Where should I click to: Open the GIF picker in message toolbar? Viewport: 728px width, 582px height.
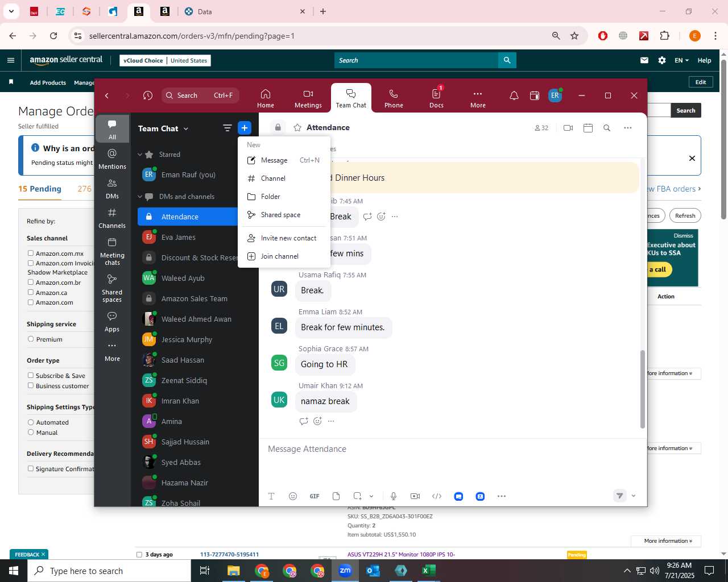point(315,496)
